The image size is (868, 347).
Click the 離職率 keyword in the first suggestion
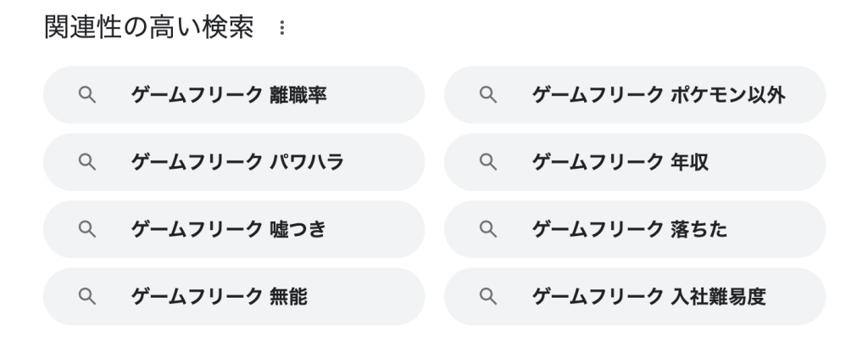[x=298, y=95]
